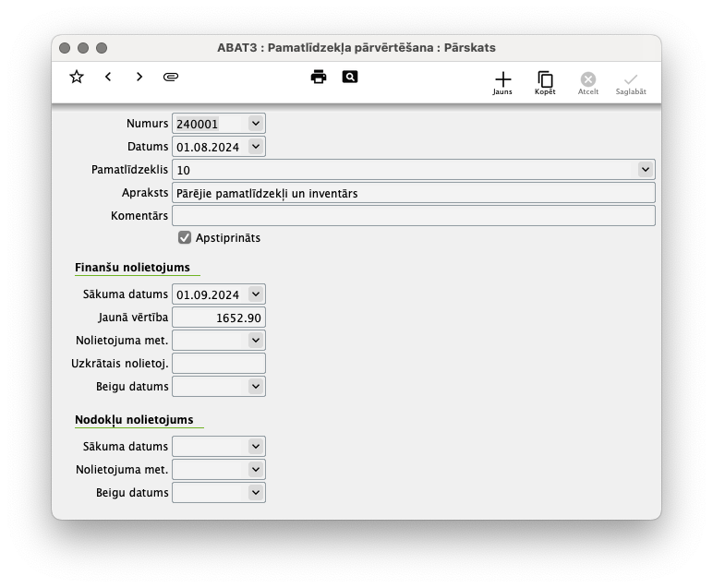Toggle the Apstiprināts checkbox
This screenshot has height=588, width=713.
pyautogui.click(x=185, y=237)
